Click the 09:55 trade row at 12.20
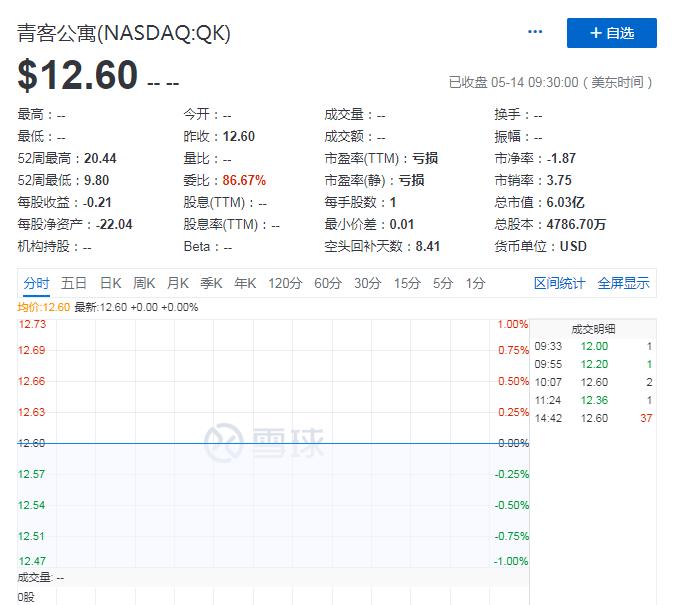The image size is (686, 605). pyautogui.click(x=593, y=364)
